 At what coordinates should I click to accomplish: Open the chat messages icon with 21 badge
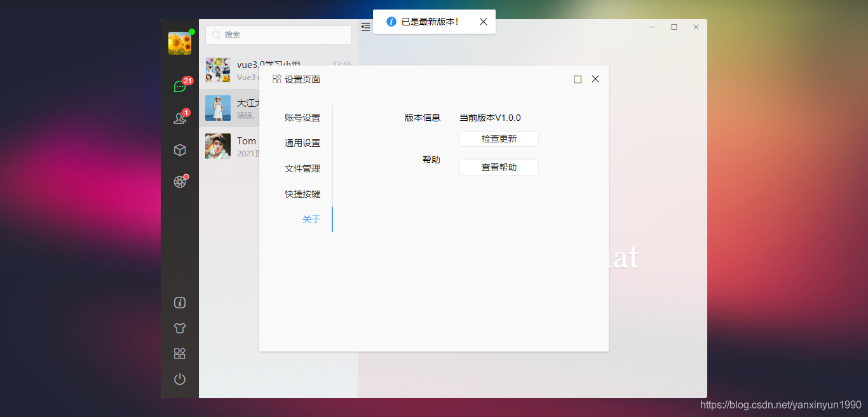tap(180, 86)
